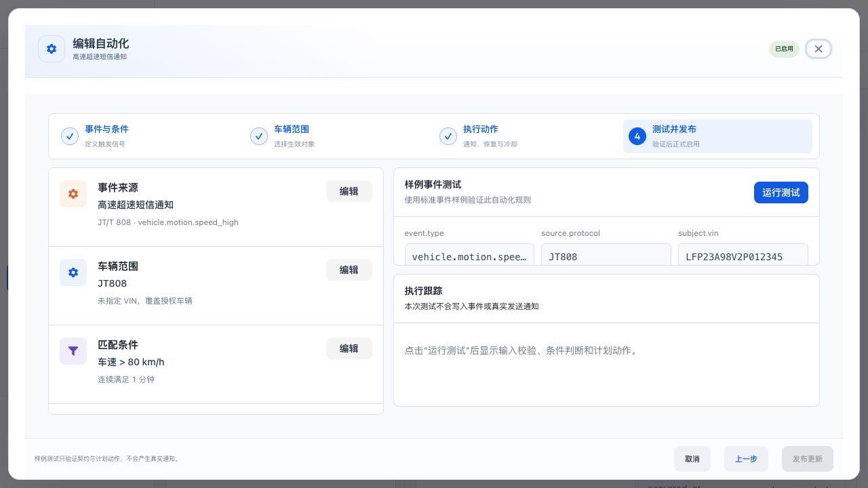Edit the 匹配条件 section
This screenshot has width=868, height=488.
(x=349, y=348)
